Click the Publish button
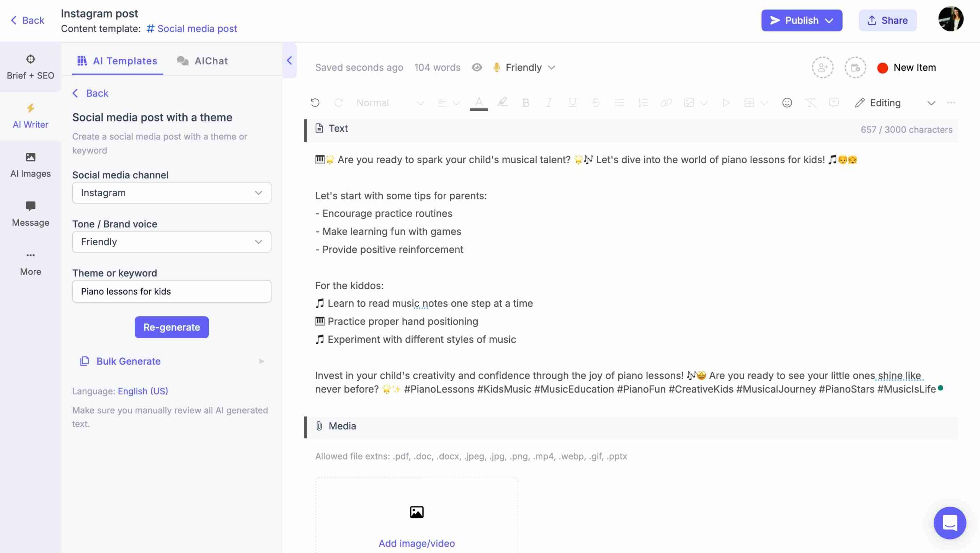 pos(802,20)
